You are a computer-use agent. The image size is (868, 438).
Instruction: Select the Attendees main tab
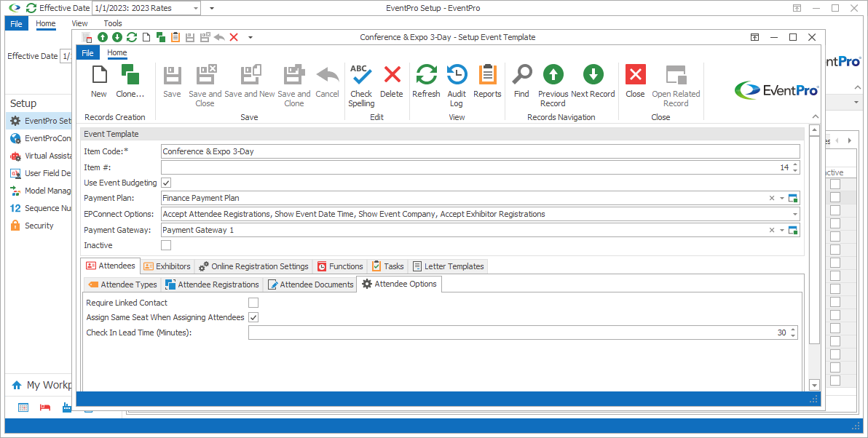coord(110,266)
